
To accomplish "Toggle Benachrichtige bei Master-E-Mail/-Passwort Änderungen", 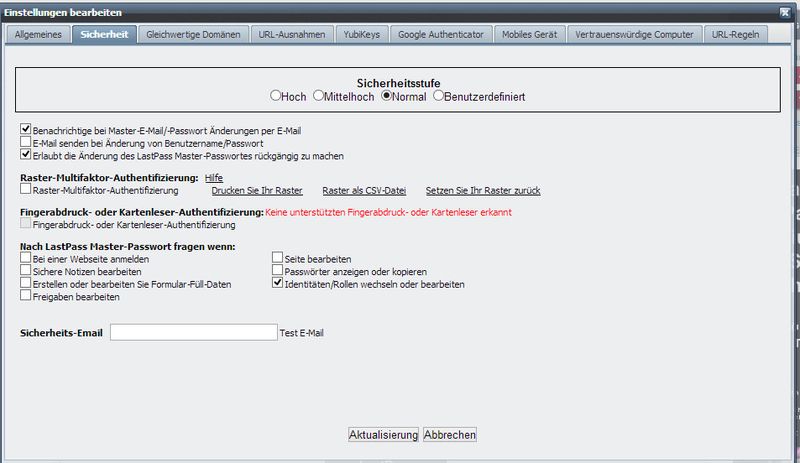I will 26,129.
